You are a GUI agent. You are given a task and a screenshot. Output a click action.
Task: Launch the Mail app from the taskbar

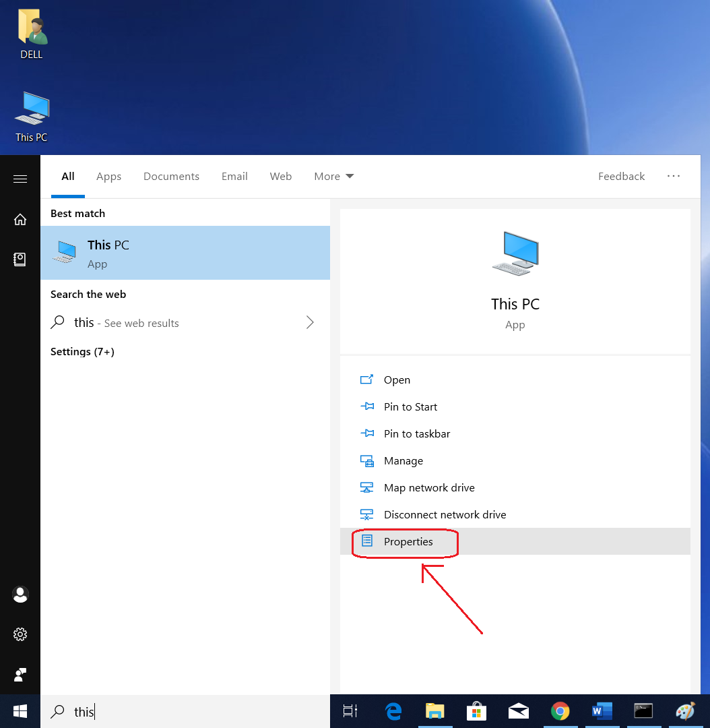pos(518,711)
